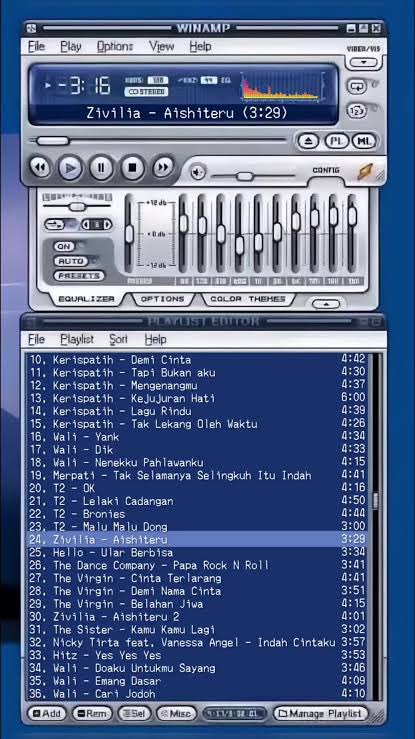Adjust the balance slider in equalizer panel

[76, 206]
